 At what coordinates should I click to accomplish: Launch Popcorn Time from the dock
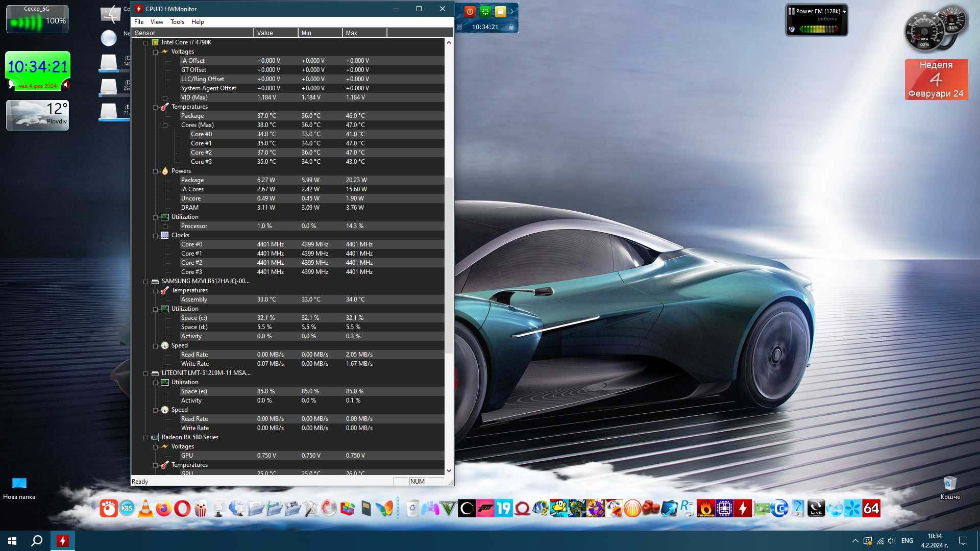201,509
